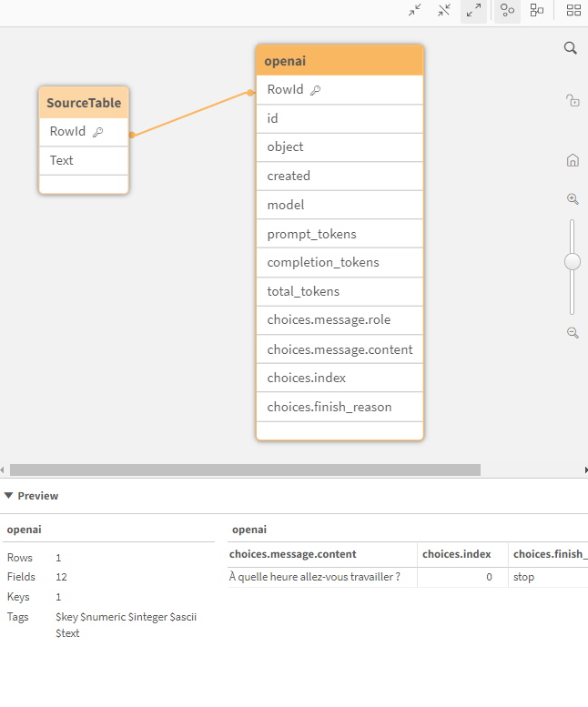Open the grid layout options
This screenshot has height=707, width=588.
pos(573,10)
